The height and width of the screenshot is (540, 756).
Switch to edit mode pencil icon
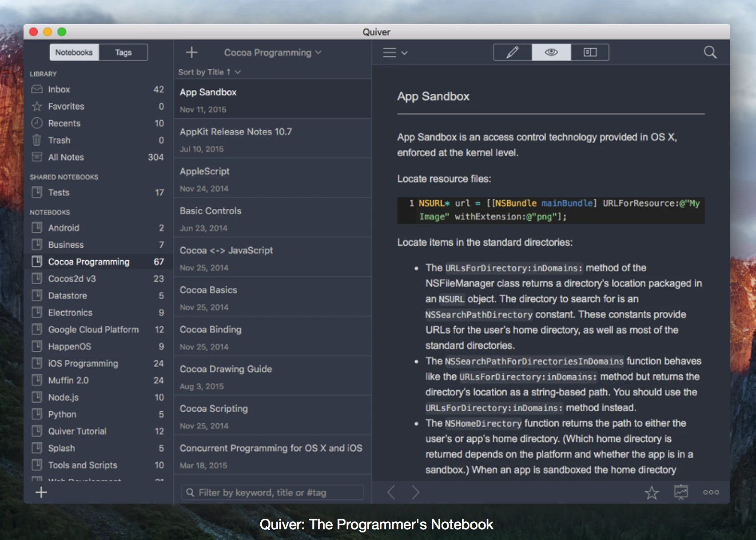pos(513,52)
